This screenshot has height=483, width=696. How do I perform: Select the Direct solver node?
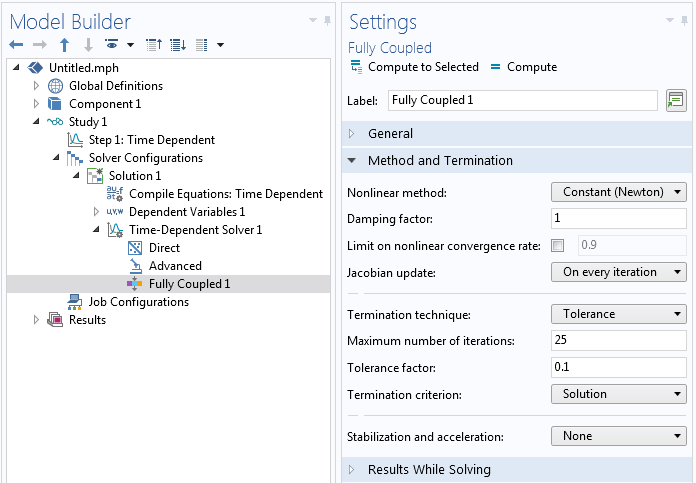coord(164,248)
